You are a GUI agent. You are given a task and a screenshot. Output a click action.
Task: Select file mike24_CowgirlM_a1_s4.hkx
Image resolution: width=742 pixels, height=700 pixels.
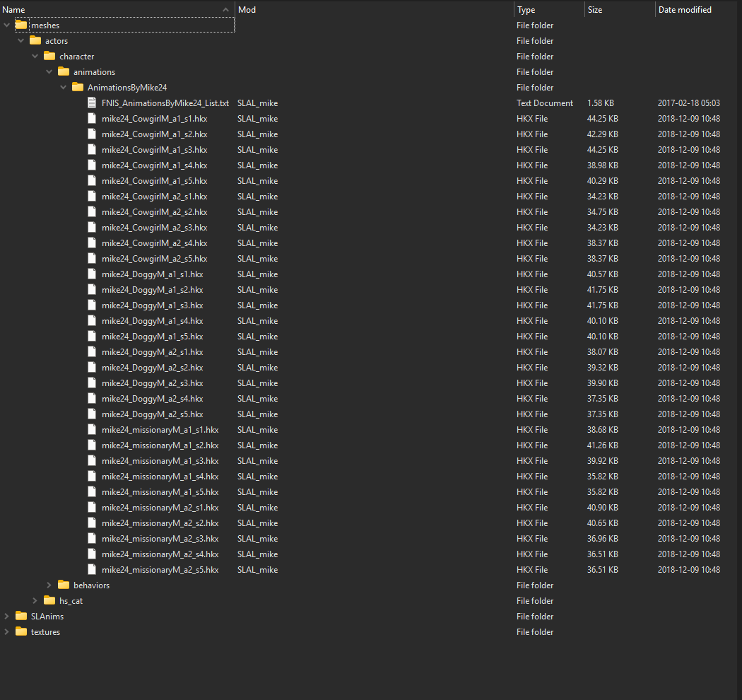click(x=154, y=165)
